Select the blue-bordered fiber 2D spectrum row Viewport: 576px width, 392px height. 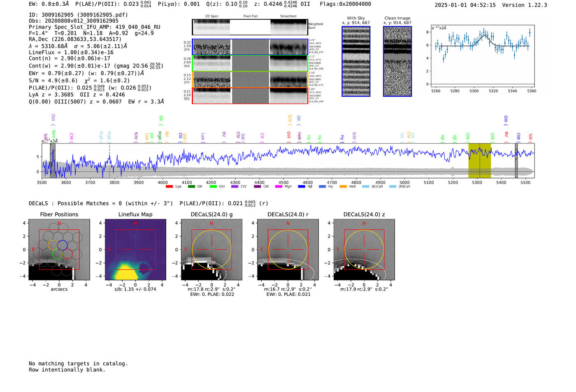(x=250, y=47)
